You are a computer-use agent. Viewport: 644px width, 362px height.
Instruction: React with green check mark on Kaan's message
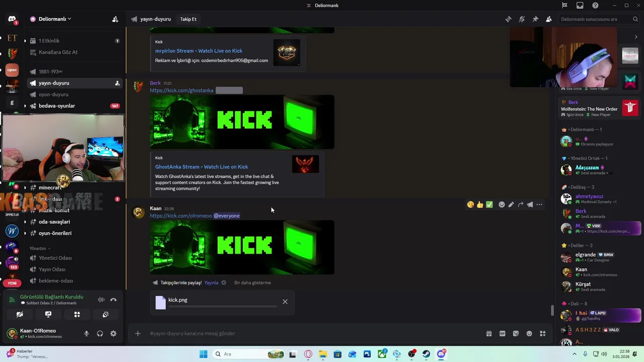pos(490,205)
